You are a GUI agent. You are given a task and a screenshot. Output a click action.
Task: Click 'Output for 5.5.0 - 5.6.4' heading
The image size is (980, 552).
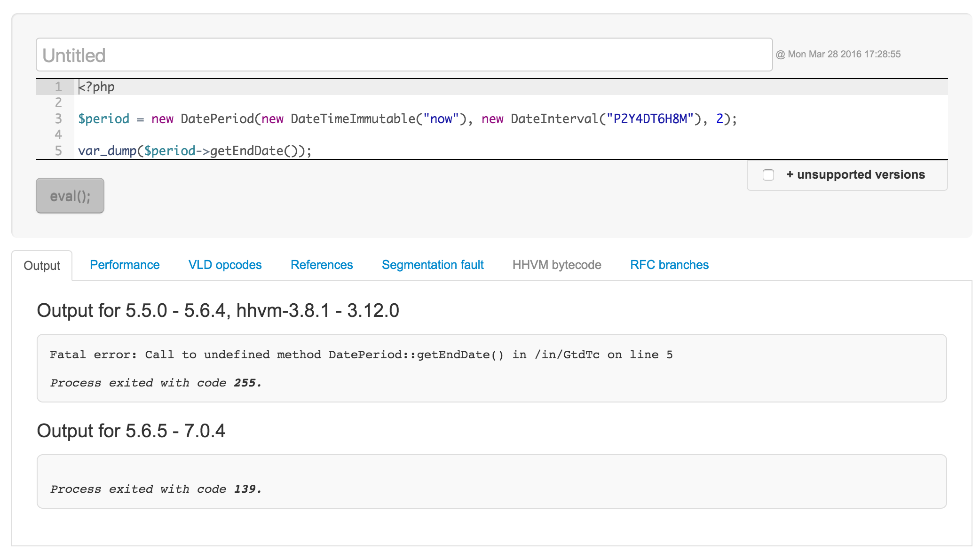pyautogui.click(x=218, y=310)
